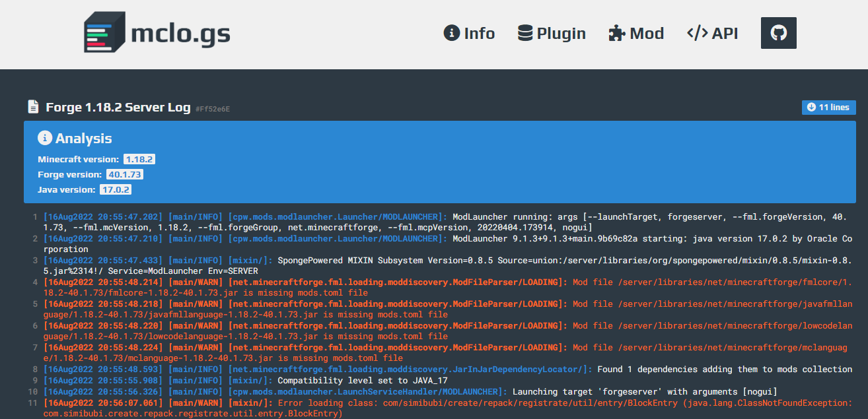
Task: Click the Launching target 'forgeserver' message
Action: coord(645,392)
